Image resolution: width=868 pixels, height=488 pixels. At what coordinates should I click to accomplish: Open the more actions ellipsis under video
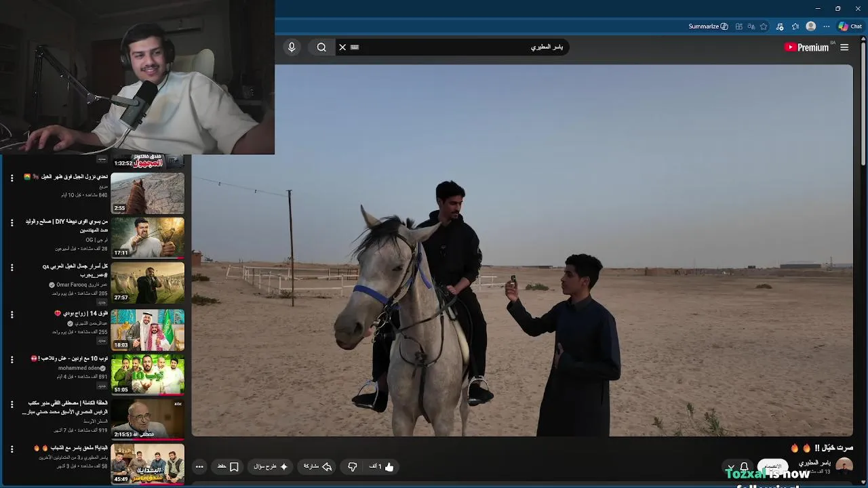(x=199, y=466)
